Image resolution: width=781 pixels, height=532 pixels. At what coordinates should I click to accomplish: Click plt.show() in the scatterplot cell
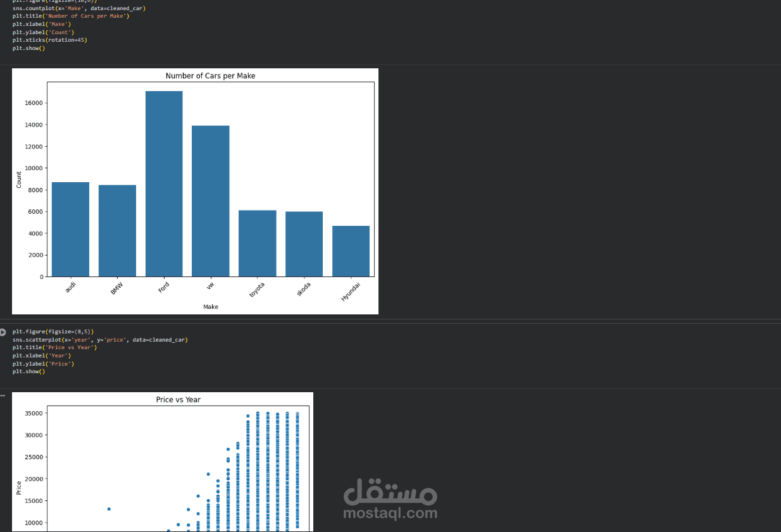28,371
